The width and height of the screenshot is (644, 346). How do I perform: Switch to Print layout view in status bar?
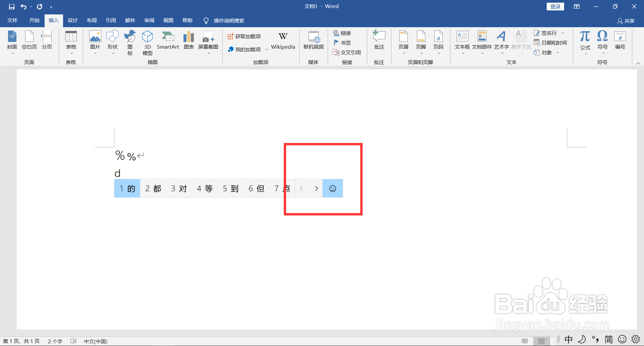point(541,341)
